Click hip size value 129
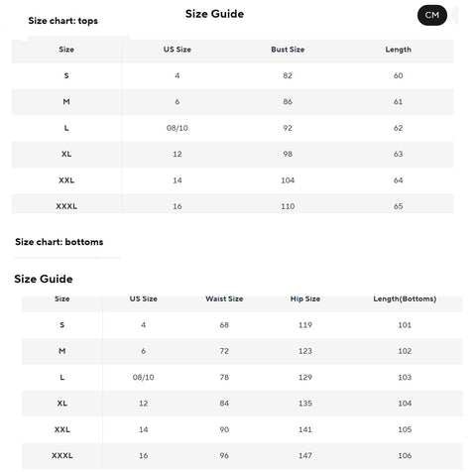 click(305, 378)
